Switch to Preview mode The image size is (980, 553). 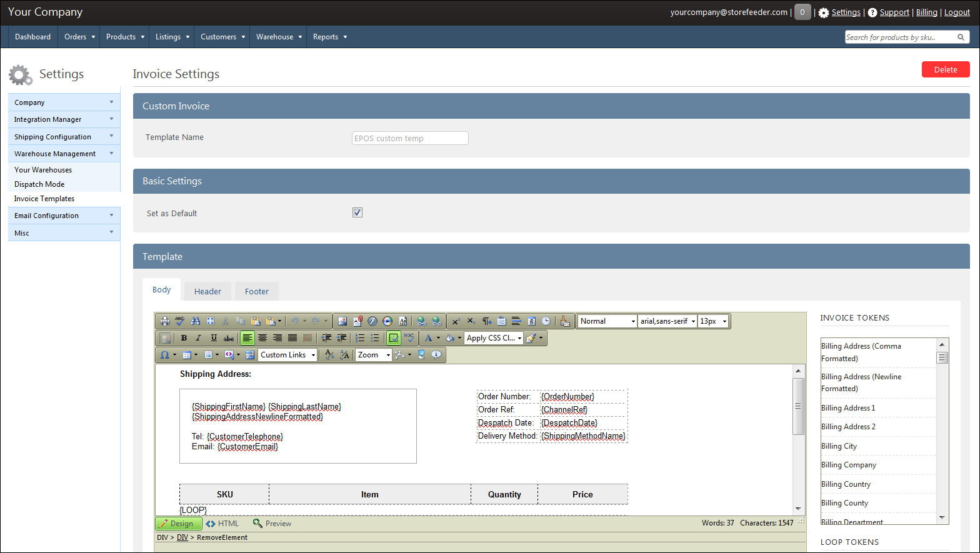coord(272,524)
